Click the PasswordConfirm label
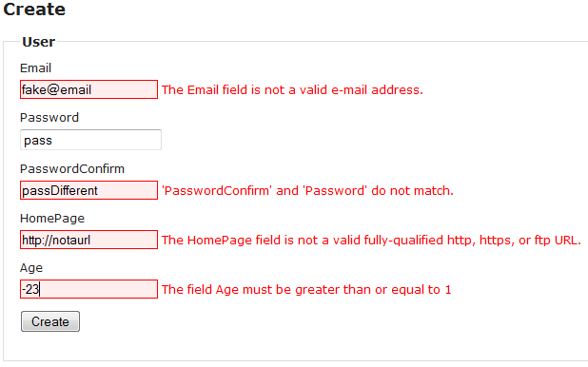This screenshot has height=367, width=588. tap(72, 168)
